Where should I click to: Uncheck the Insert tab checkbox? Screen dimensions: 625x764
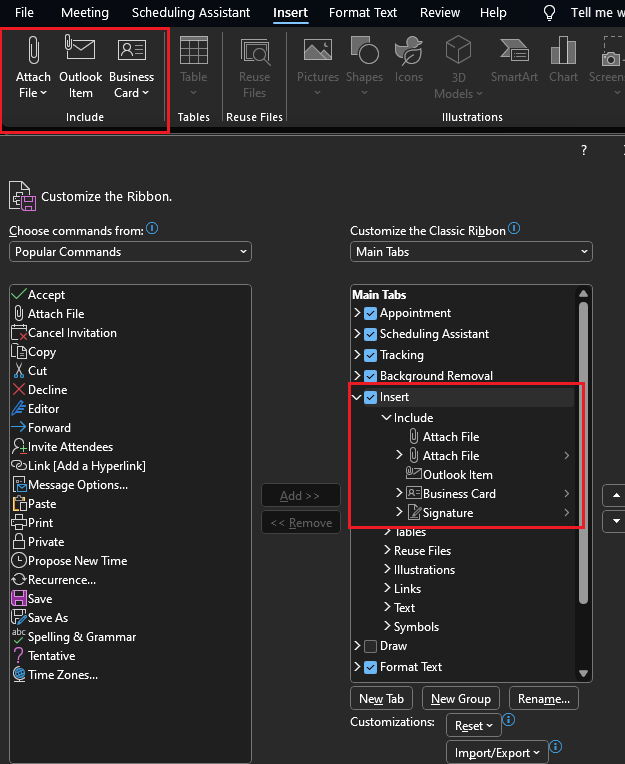pyautogui.click(x=370, y=397)
